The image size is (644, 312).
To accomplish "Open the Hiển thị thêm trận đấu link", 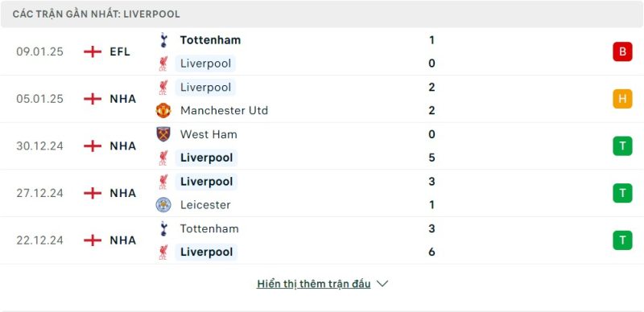I will point(314,284).
